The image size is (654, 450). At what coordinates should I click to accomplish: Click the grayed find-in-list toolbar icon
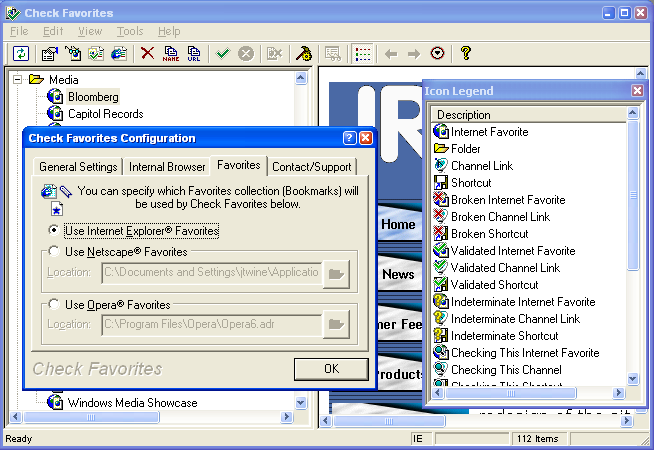(333, 53)
